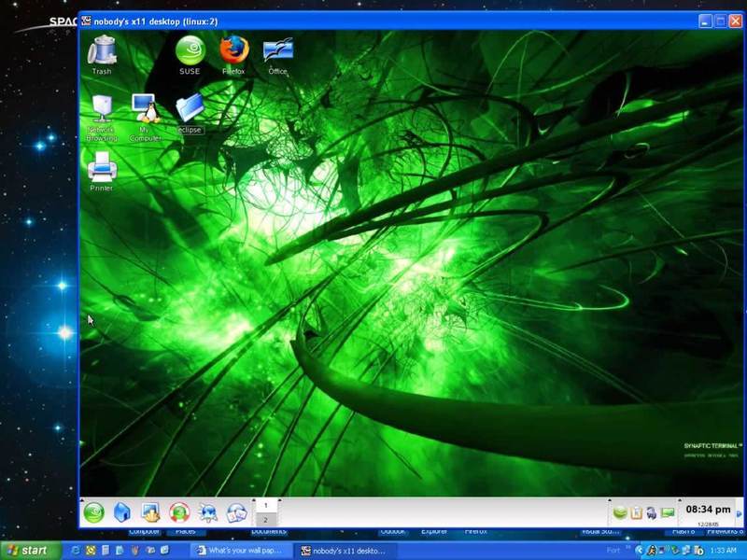This screenshot has width=747, height=560.
Task: Launch Firefox from the desktop
Action: (233, 51)
